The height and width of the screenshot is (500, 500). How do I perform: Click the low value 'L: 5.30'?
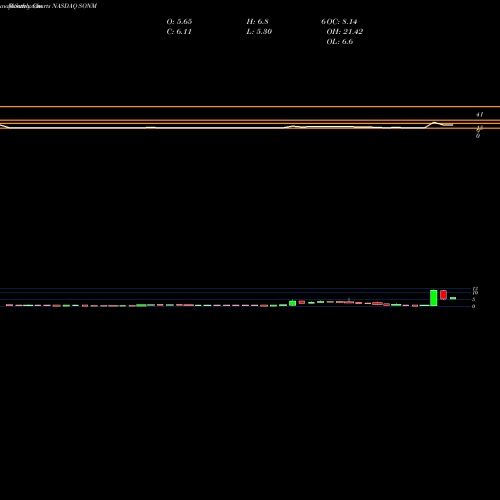(x=259, y=32)
